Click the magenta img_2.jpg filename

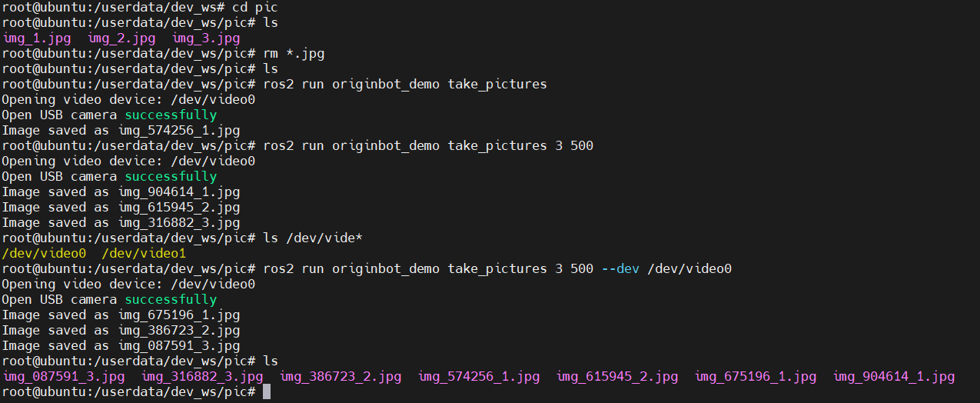pyautogui.click(x=121, y=38)
